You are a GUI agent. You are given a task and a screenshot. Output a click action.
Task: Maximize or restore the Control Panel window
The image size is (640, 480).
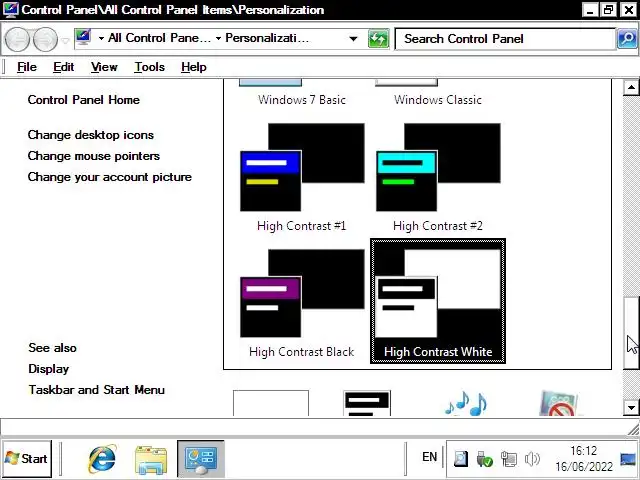(x=608, y=9)
